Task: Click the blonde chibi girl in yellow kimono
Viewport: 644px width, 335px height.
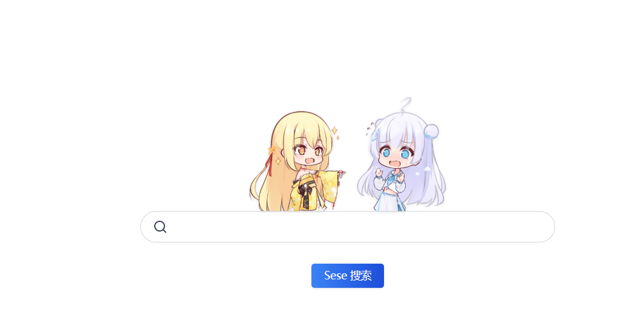Action: click(298, 161)
